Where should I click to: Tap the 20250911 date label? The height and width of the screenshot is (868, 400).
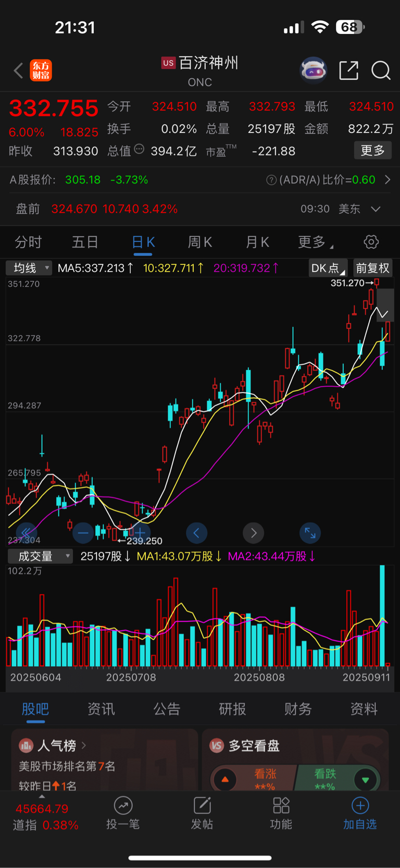coord(366,677)
